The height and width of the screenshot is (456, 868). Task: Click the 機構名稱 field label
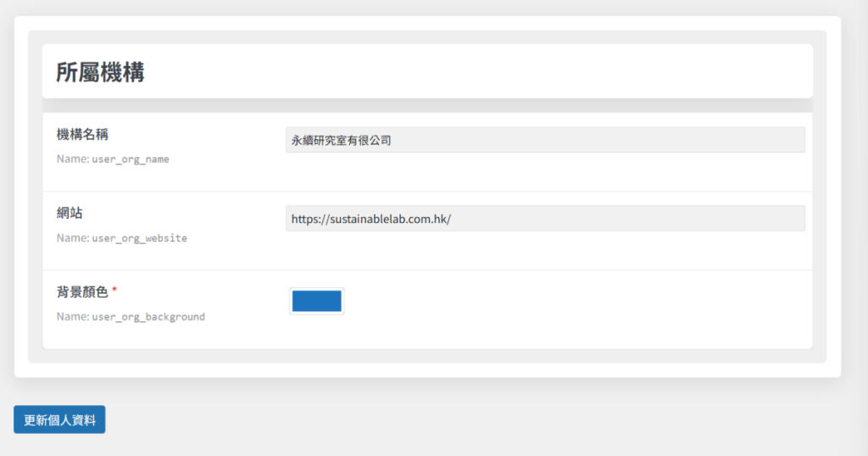(x=82, y=134)
